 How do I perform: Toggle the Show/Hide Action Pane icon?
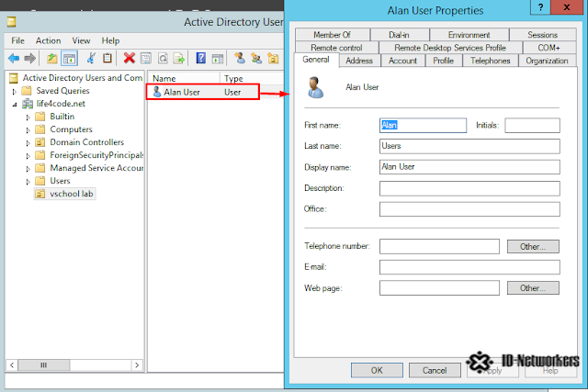tap(218, 58)
